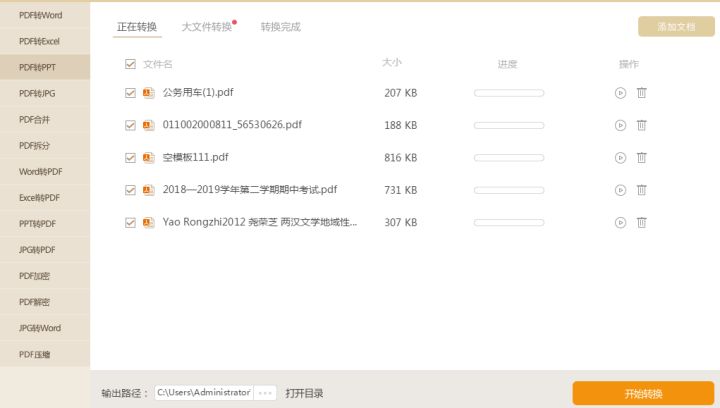Open PDF加密 function
720x408 pixels.
click(x=45, y=276)
